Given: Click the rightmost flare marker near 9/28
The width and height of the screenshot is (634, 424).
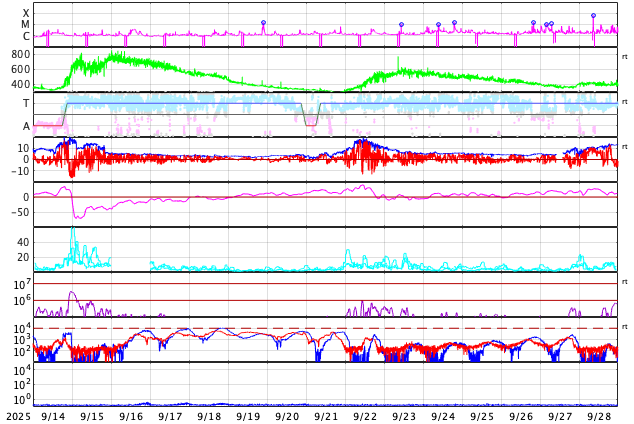Looking at the screenshot, I should point(593,16).
